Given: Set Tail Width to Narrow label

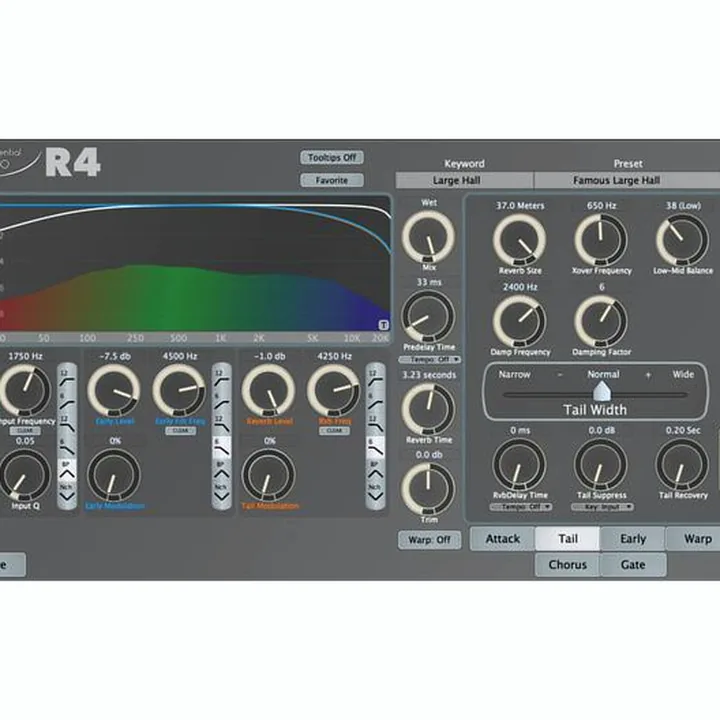Looking at the screenshot, I should [514, 375].
